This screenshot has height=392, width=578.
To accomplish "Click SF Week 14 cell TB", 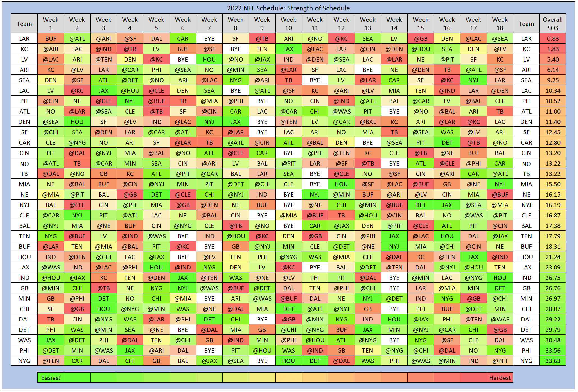I will [394, 132].
